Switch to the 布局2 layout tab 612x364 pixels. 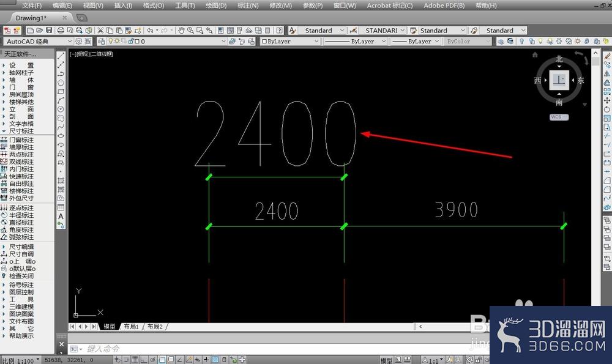click(x=155, y=327)
